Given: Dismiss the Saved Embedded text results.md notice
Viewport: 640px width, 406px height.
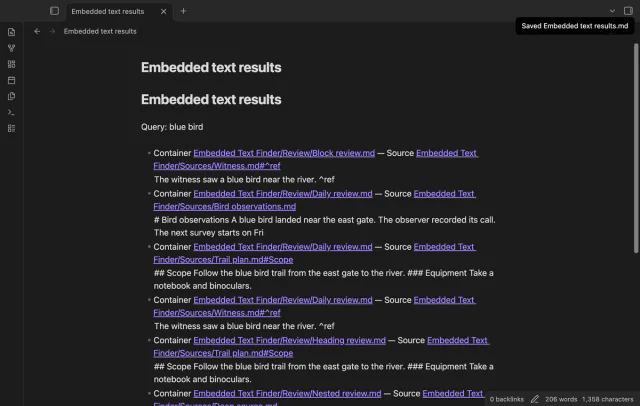Looking at the screenshot, I should click(x=575, y=26).
